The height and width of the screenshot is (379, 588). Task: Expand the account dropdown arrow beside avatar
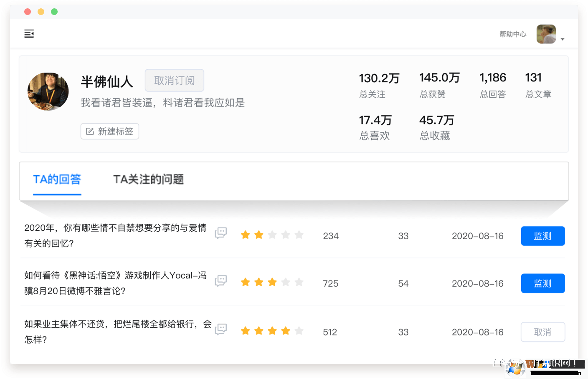(x=563, y=39)
